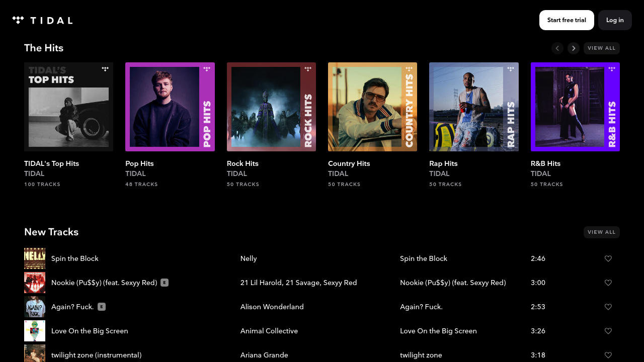
Task: Open the Alison Wonderland artist link
Action: coord(272,307)
